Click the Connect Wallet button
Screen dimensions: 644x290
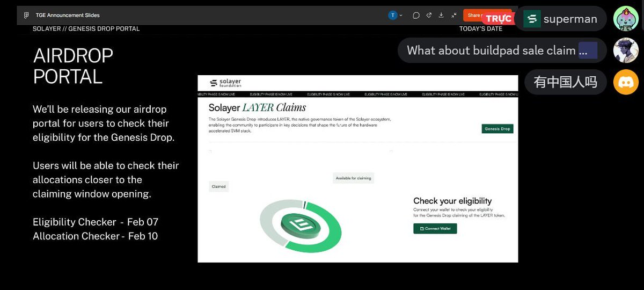[x=435, y=228]
